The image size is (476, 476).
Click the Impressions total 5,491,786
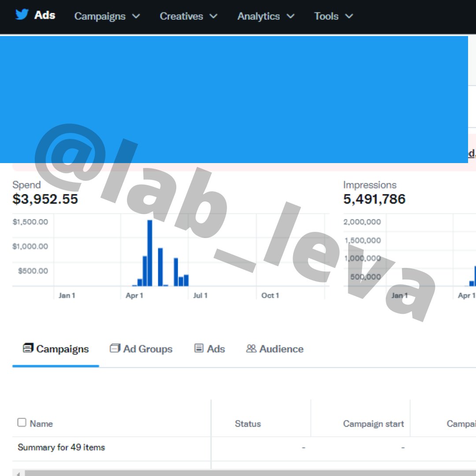374,199
